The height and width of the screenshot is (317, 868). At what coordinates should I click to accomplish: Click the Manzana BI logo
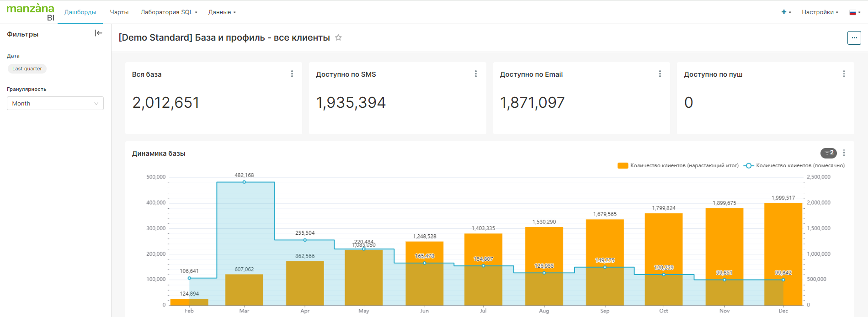(x=30, y=12)
